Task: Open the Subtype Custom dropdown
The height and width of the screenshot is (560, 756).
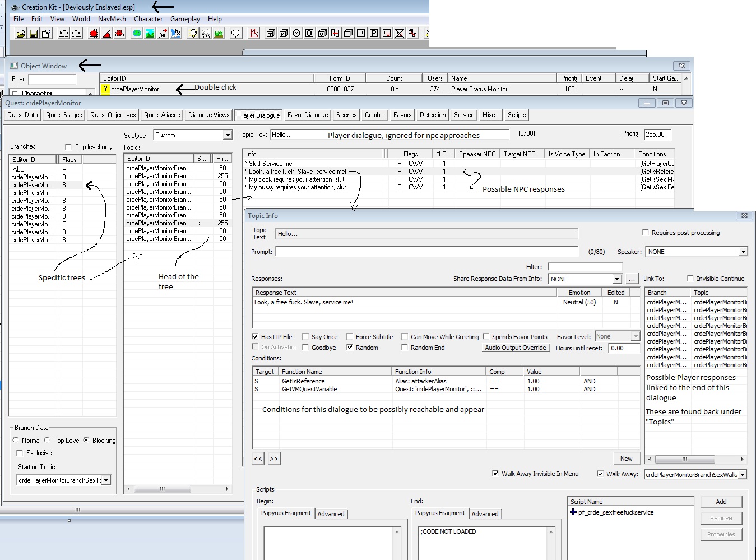Action: click(228, 135)
